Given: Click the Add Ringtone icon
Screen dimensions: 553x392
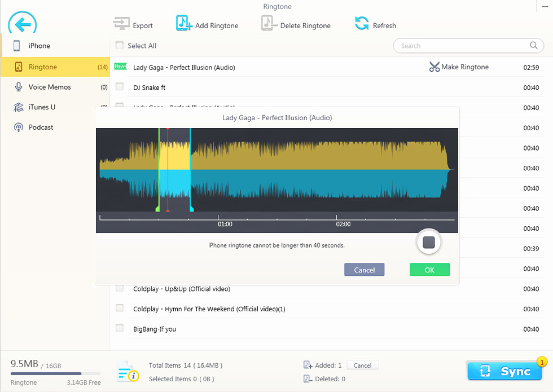Looking at the screenshot, I should 184,23.
